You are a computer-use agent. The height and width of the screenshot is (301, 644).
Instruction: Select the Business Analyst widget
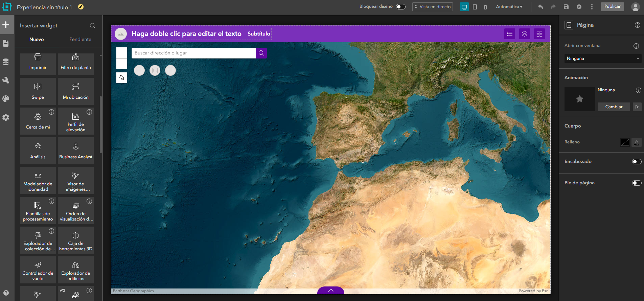click(76, 151)
